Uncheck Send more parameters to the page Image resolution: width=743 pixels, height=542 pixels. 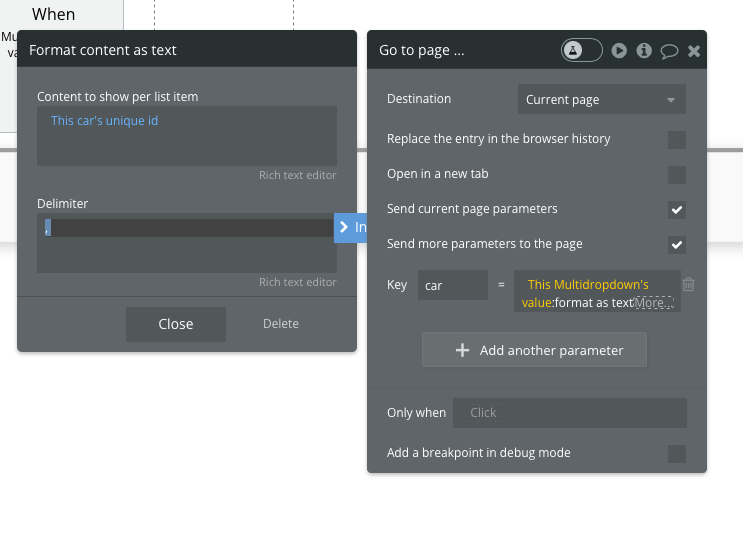(677, 244)
